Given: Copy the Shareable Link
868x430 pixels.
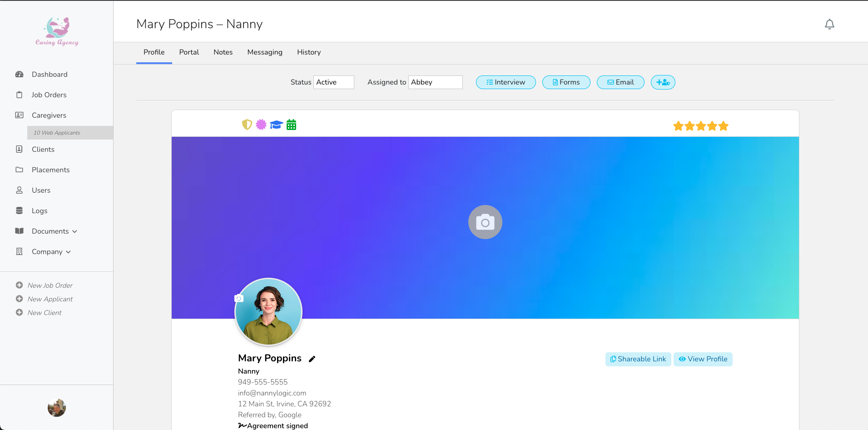Looking at the screenshot, I should point(638,359).
